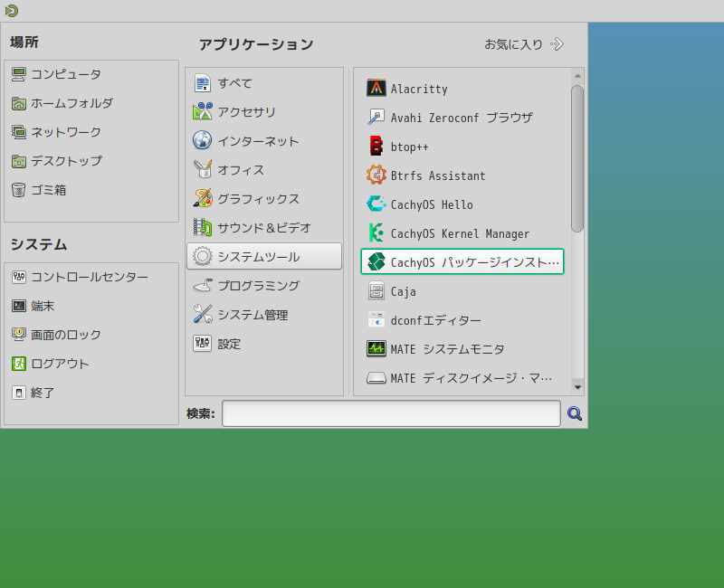Viewport: 724px width, 588px height.
Task: Launch Alacritty terminal emulator
Action: [x=420, y=89]
